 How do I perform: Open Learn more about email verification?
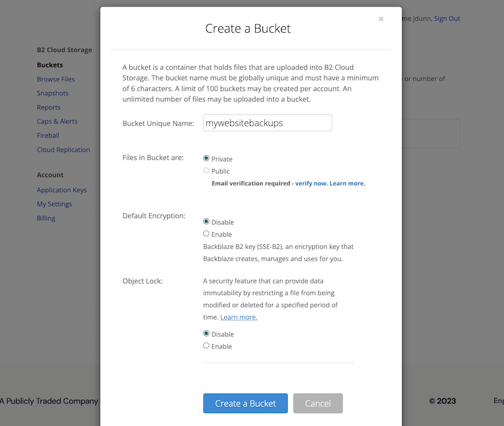click(348, 183)
